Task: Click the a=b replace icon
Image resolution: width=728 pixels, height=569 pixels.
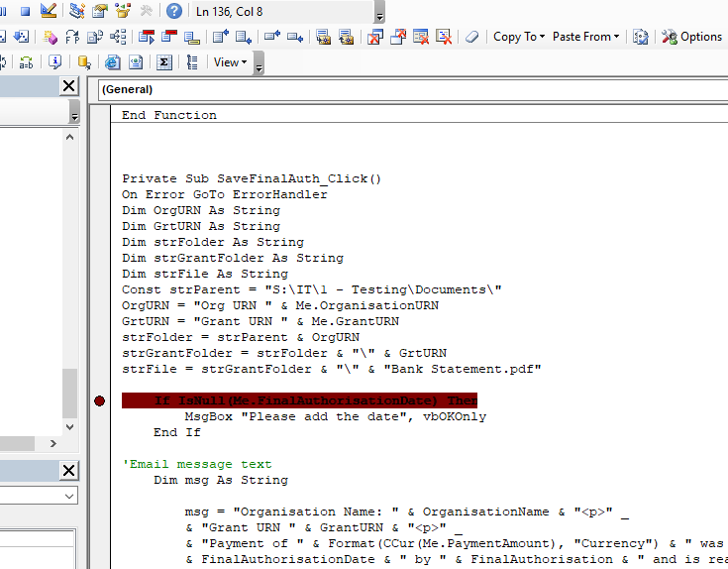Action: [x=27, y=62]
